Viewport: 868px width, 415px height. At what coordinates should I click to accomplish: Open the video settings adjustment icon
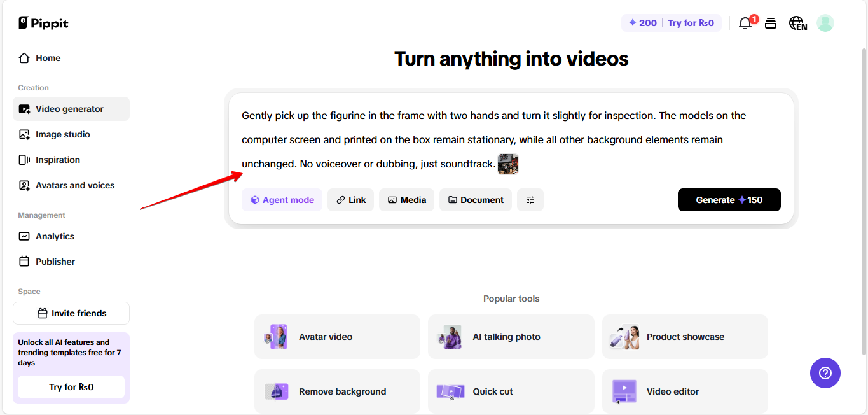click(x=530, y=199)
